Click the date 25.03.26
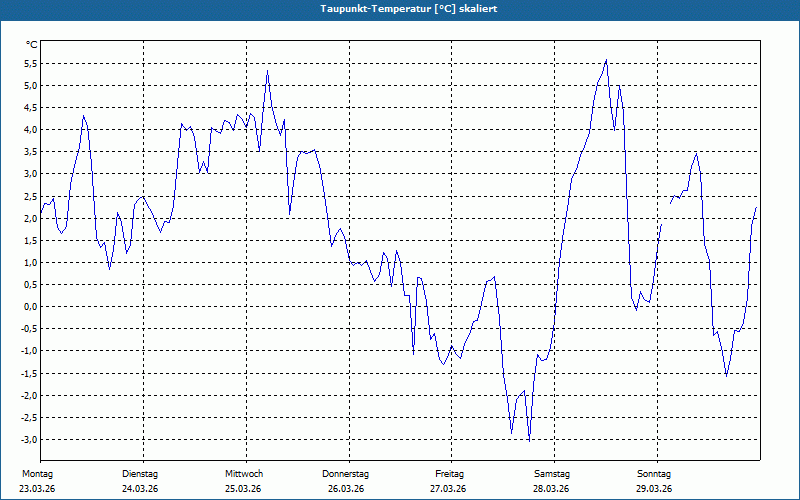Screen dimensions: 800x500 [x=243, y=489]
